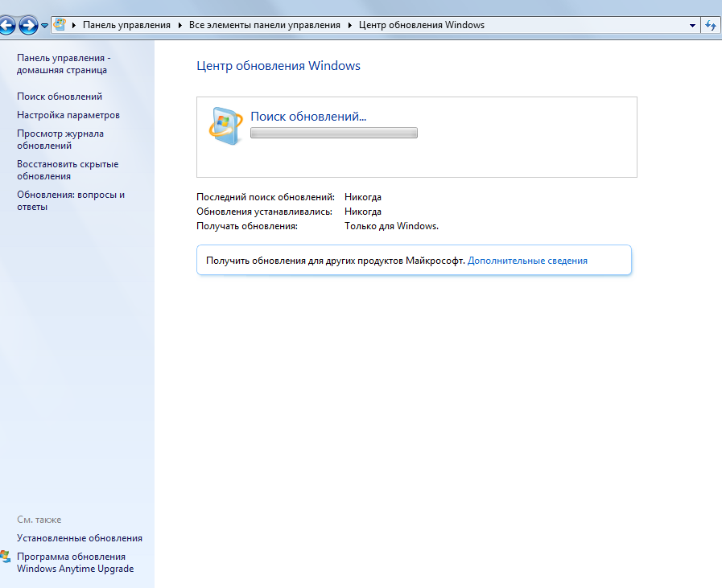Go forward with the Forward arrow button

28,25
